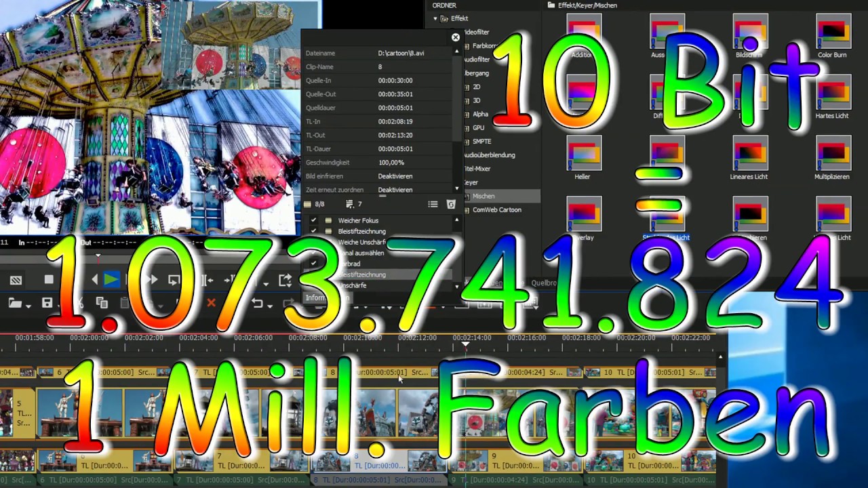Start playback with the blue Play button
This screenshot has width=868, height=488.
coord(111,279)
